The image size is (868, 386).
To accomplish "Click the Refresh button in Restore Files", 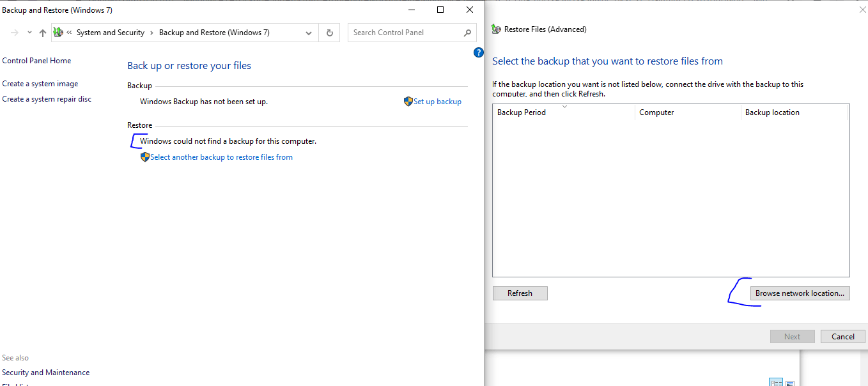I will tap(520, 293).
